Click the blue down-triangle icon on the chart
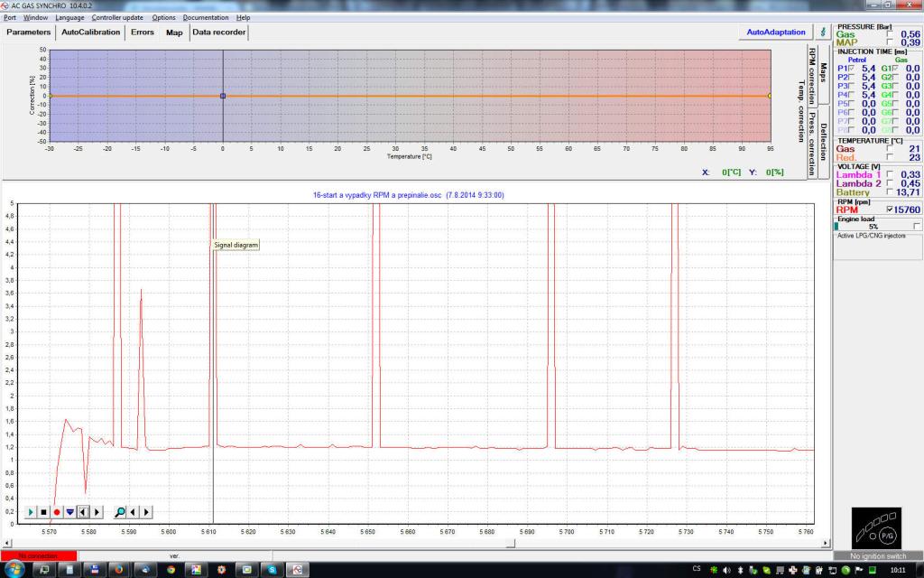Viewport: 924px width, 578px height. pos(69,512)
